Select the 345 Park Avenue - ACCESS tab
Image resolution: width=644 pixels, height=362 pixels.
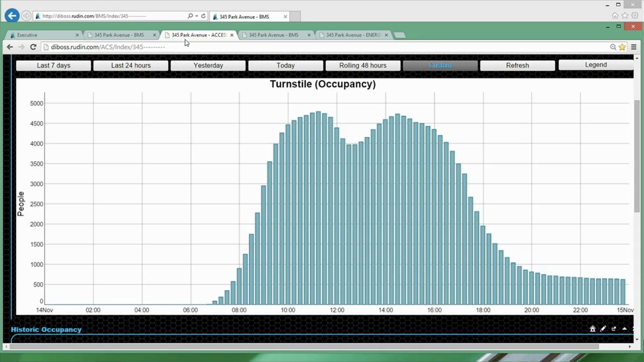pos(199,35)
